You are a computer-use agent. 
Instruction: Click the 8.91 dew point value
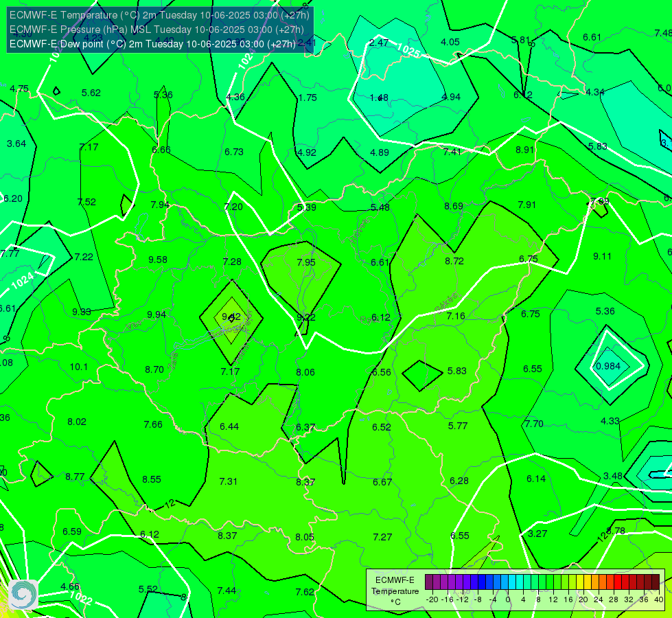click(x=524, y=150)
